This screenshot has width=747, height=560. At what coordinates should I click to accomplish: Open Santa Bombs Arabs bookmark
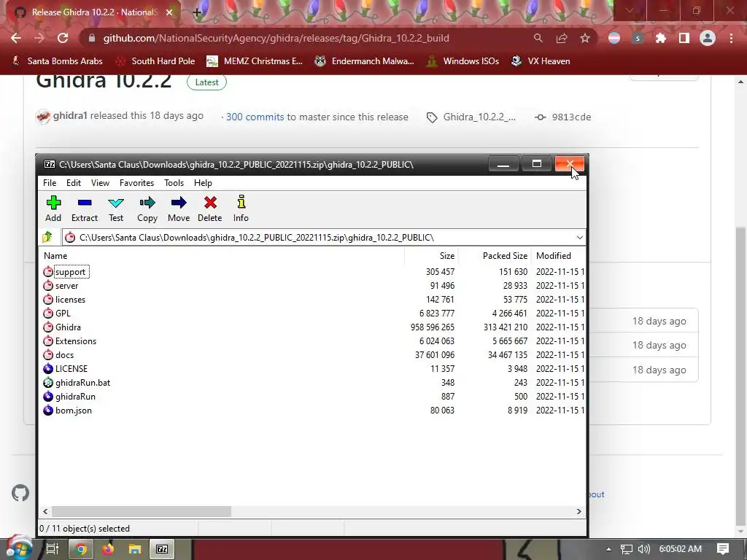57,61
